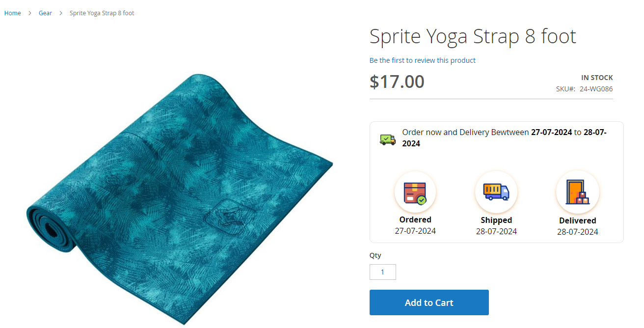
Task: Open 'Be the first to review' link
Action: click(422, 60)
